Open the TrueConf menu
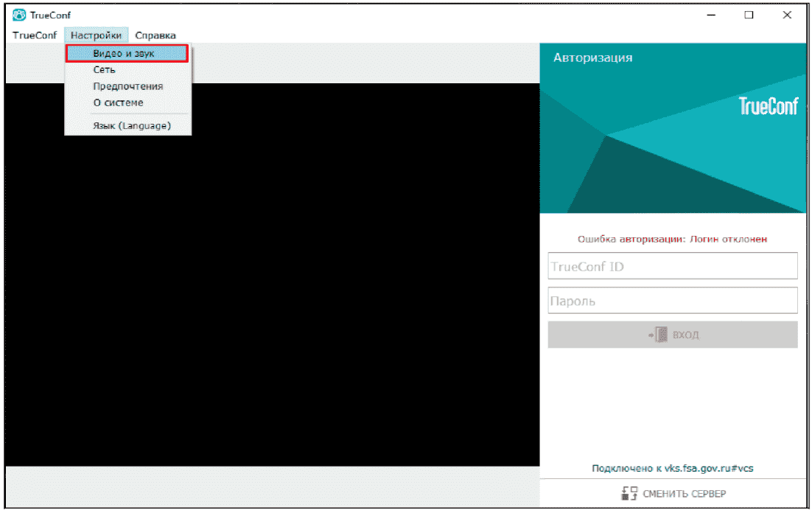Image resolution: width=812 pixels, height=510 pixels. (35, 35)
